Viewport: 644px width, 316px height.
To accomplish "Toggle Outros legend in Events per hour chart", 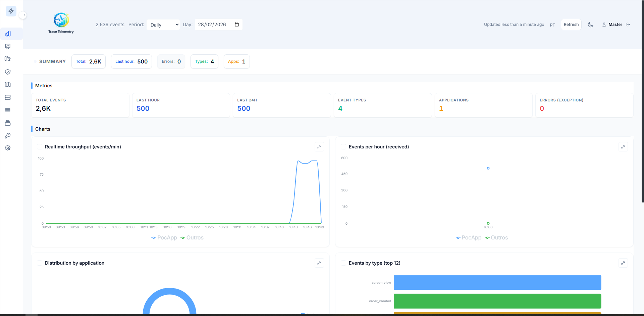I will [x=496, y=238].
